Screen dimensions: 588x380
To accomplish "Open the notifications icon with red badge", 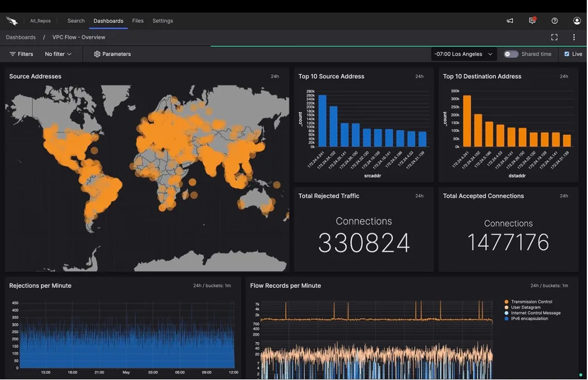I will coord(532,20).
